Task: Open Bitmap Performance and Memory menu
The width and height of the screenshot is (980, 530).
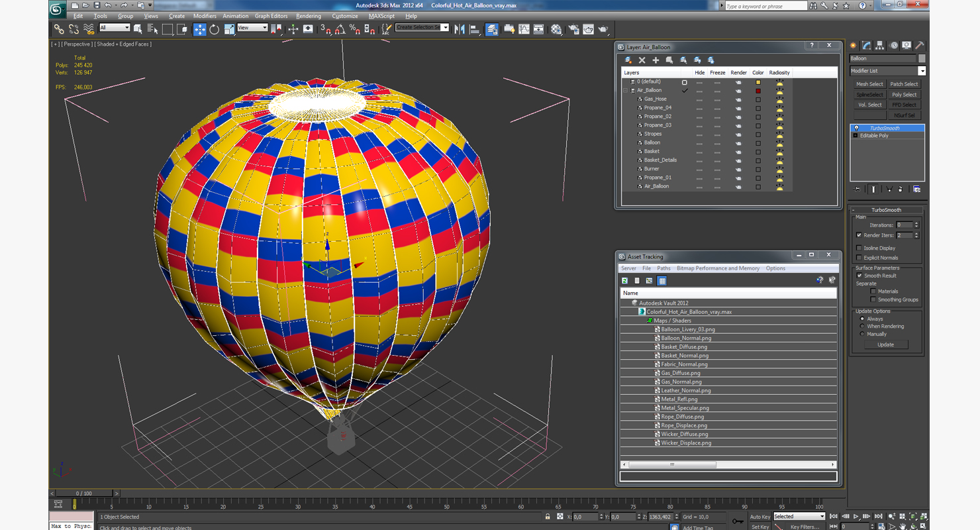Action: [718, 268]
